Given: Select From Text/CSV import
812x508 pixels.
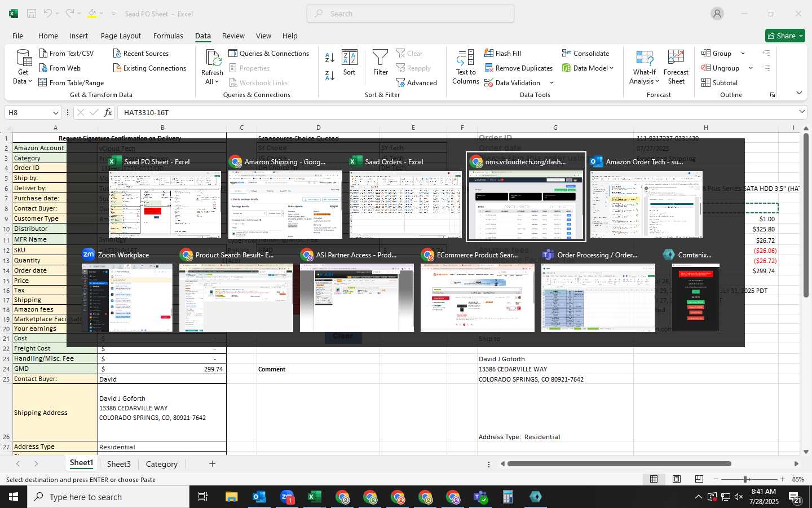Looking at the screenshot, I should pos(66,54).
